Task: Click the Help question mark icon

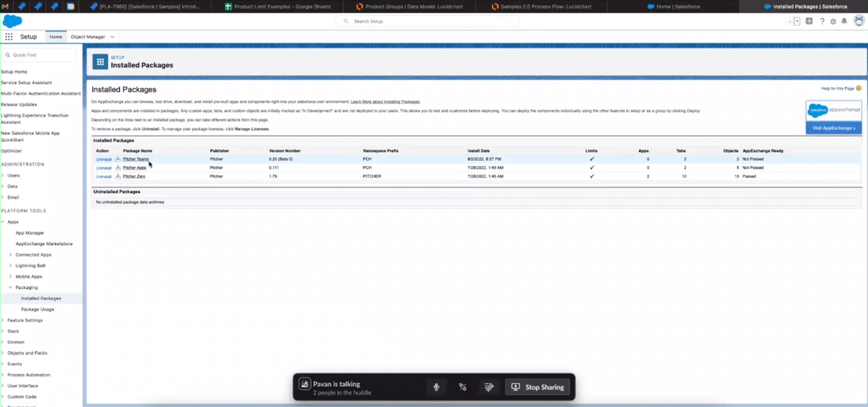Action: pos(822,22)
